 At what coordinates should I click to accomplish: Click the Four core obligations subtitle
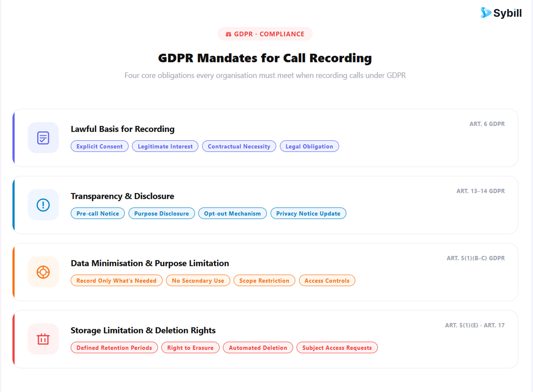point(265,75)
